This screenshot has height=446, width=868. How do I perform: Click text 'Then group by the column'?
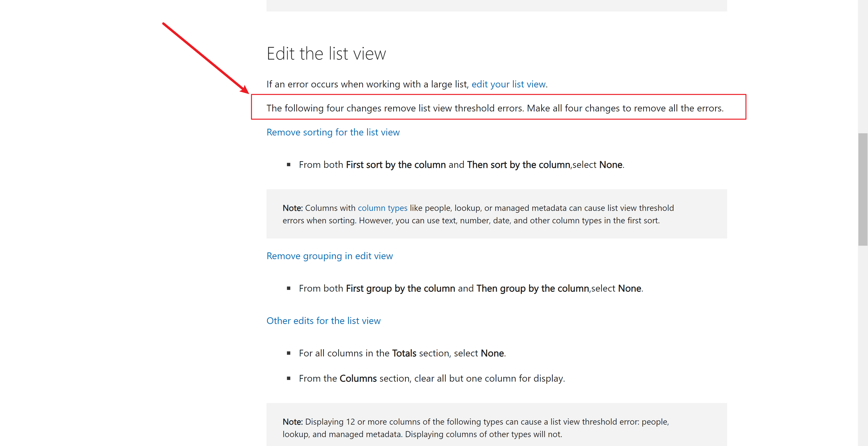pyautogui.click(x=533, y=288)
